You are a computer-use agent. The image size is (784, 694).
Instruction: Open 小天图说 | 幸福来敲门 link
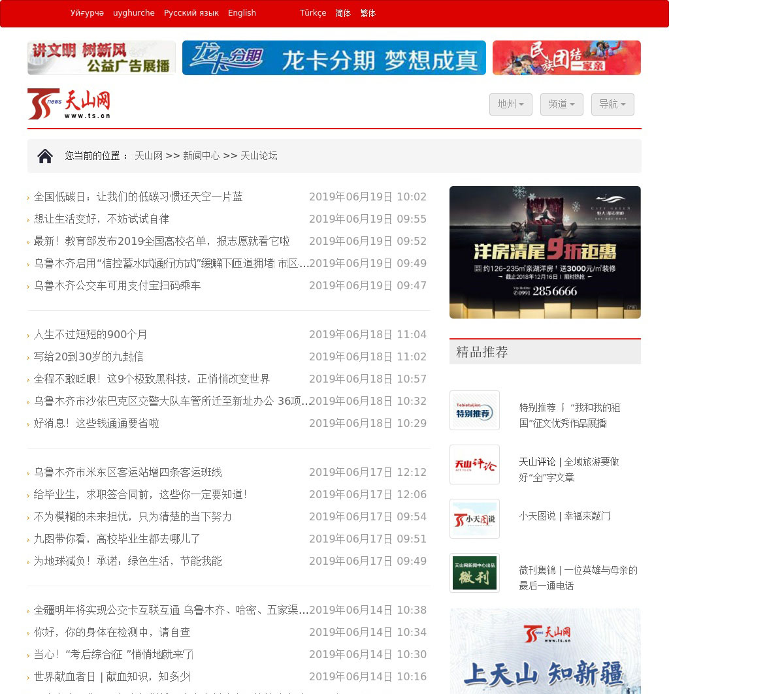pyautogui.click(x=565, y=516)
